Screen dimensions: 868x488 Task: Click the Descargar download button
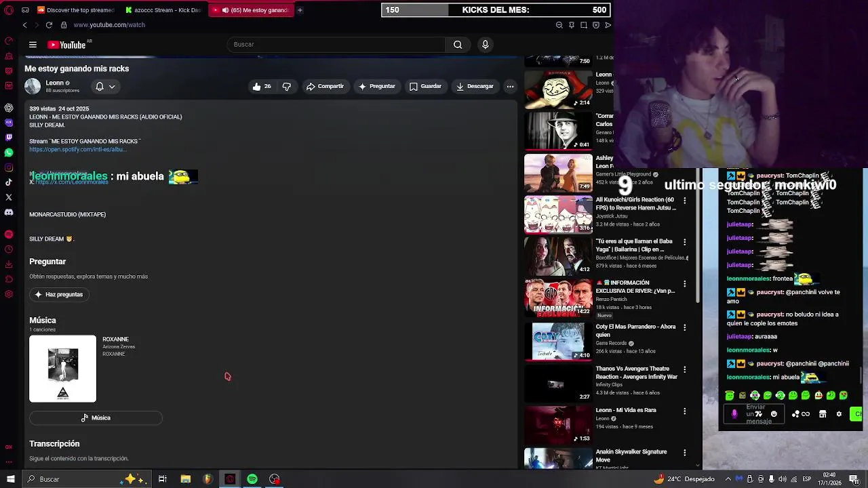click(475, 86)
